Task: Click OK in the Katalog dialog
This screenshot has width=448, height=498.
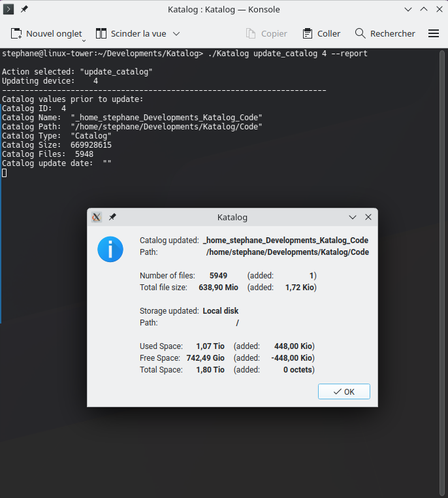Action: coord(344,391)
